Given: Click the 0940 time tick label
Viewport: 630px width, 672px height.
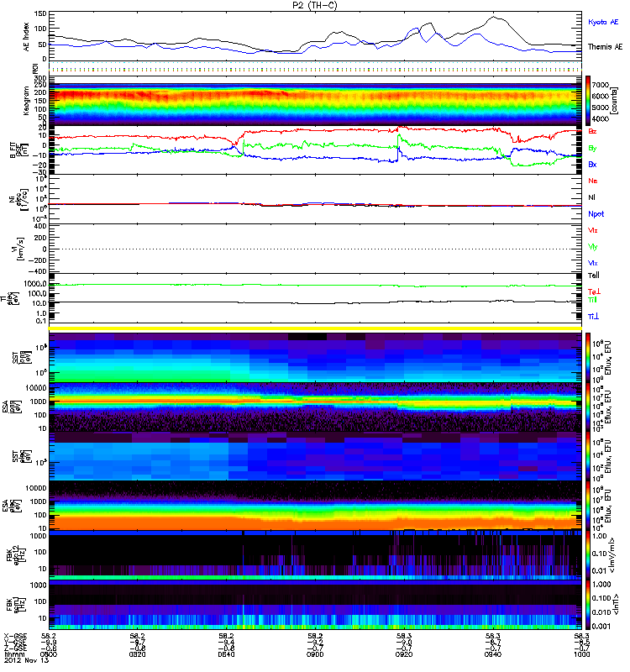Looking at the screenshot, I should click(493, 654).
